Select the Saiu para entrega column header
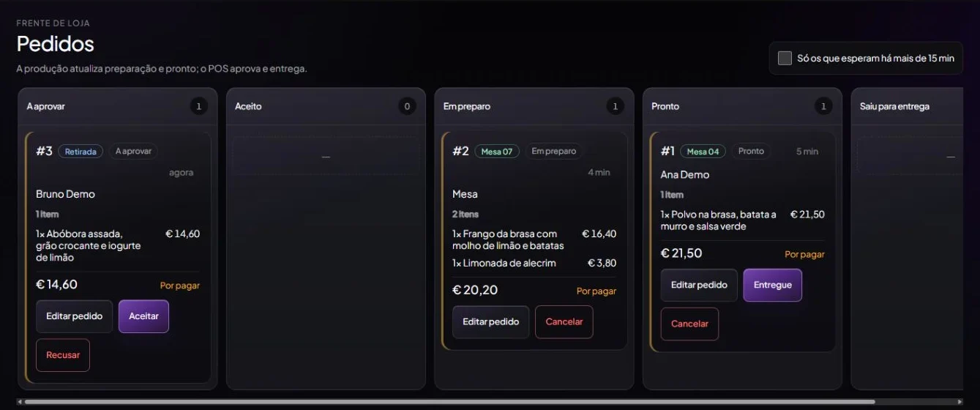This screenshot has height=410, width=980. 894,106
